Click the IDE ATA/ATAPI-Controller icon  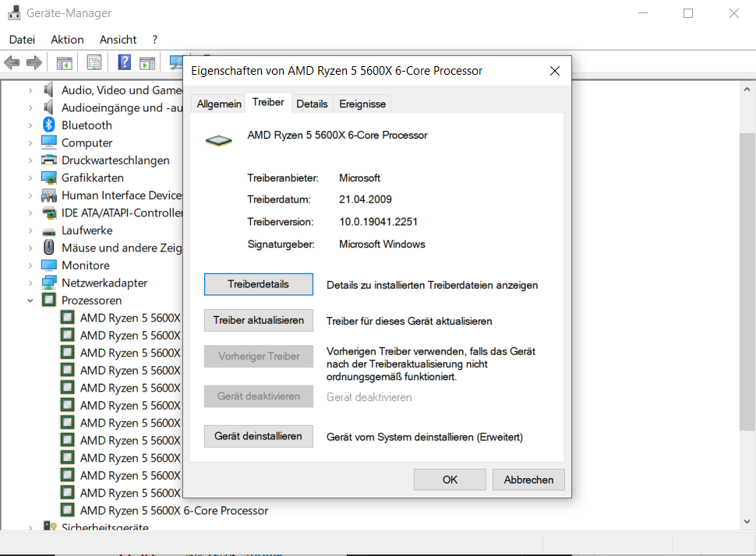pyautogui.click(x=48, y=213)
